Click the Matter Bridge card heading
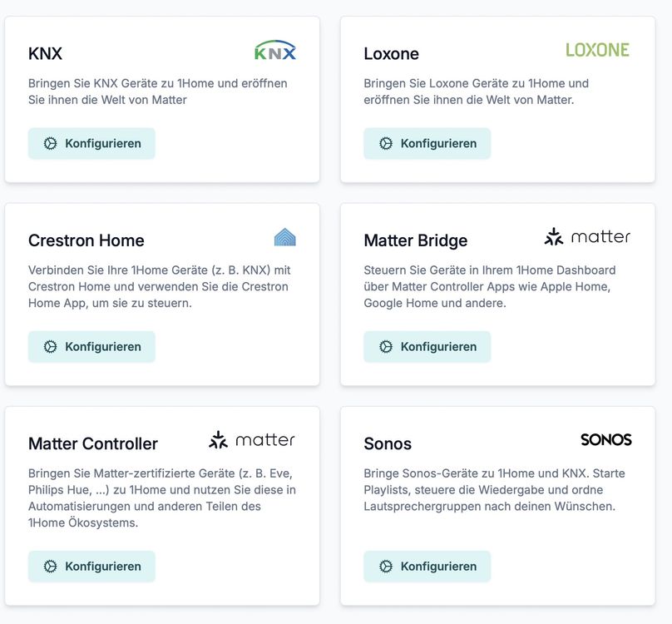Viewport: 672px width, 624px height. (415, 240)
